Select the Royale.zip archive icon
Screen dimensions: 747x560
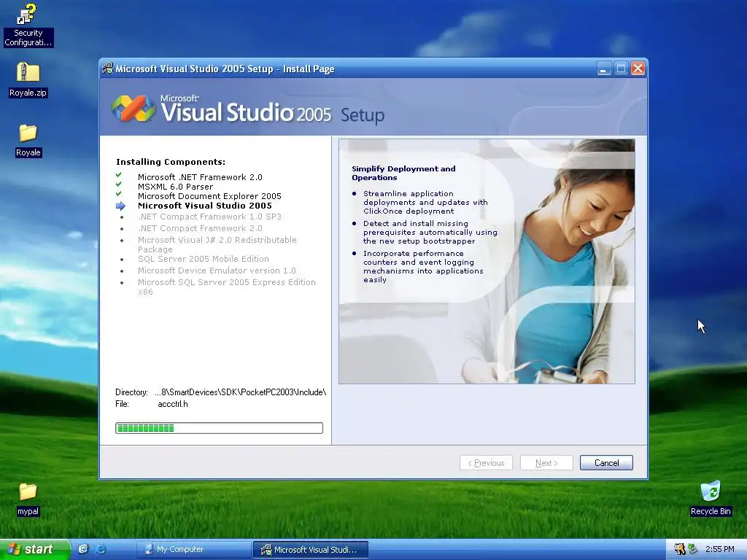tap(28, 79)
